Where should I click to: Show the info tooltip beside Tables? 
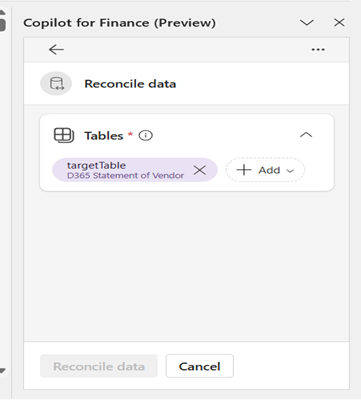tap(146, 135)
